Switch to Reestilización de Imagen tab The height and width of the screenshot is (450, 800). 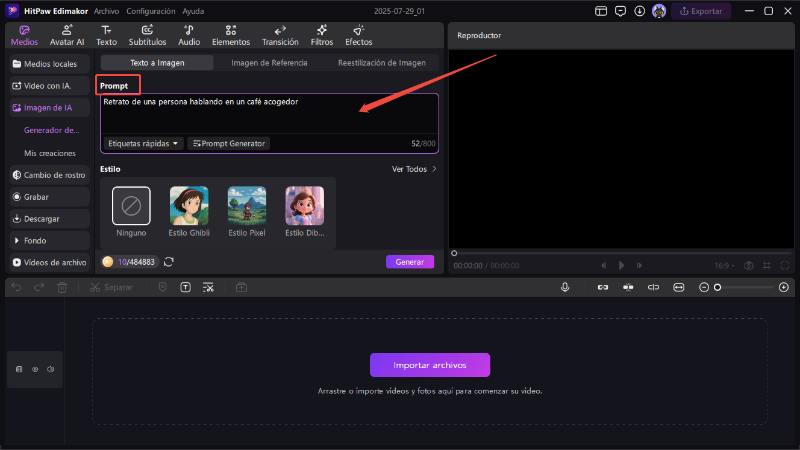pyautogui.click(x=382, y=63)
